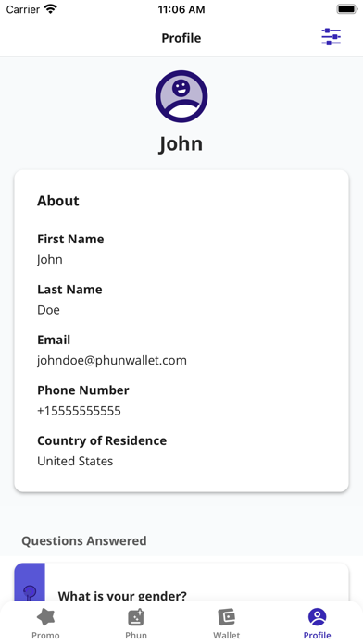Viewport: 363px width, 644px height.
Task: Open the Phun sparkle icon
Action: click(x=136, y=617)
